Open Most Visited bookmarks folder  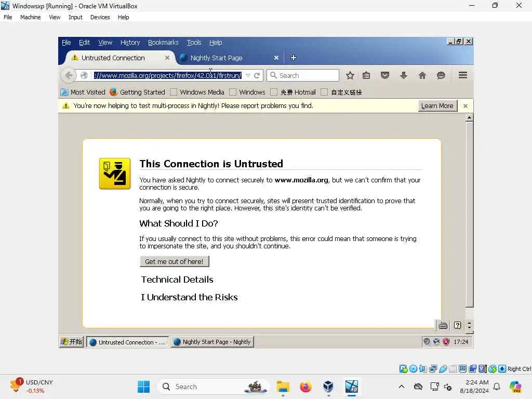pos(83,92)
